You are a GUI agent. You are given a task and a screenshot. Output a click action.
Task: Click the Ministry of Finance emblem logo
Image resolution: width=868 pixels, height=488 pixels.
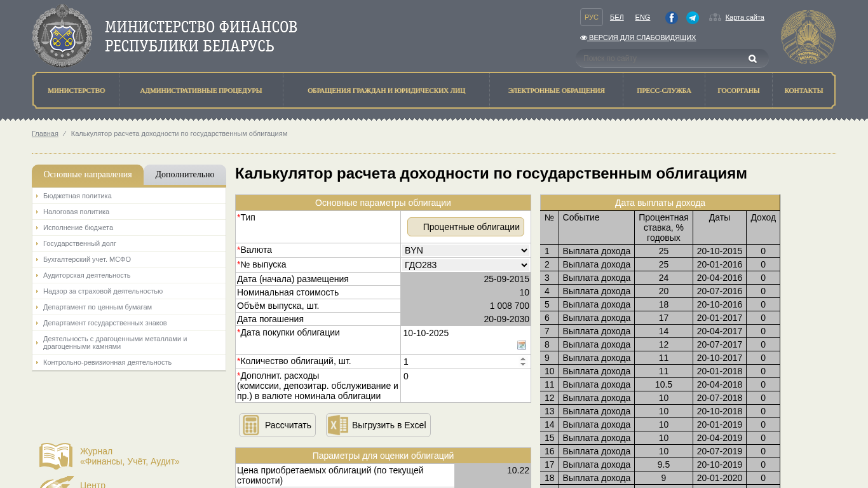click(x=62, y=36)
